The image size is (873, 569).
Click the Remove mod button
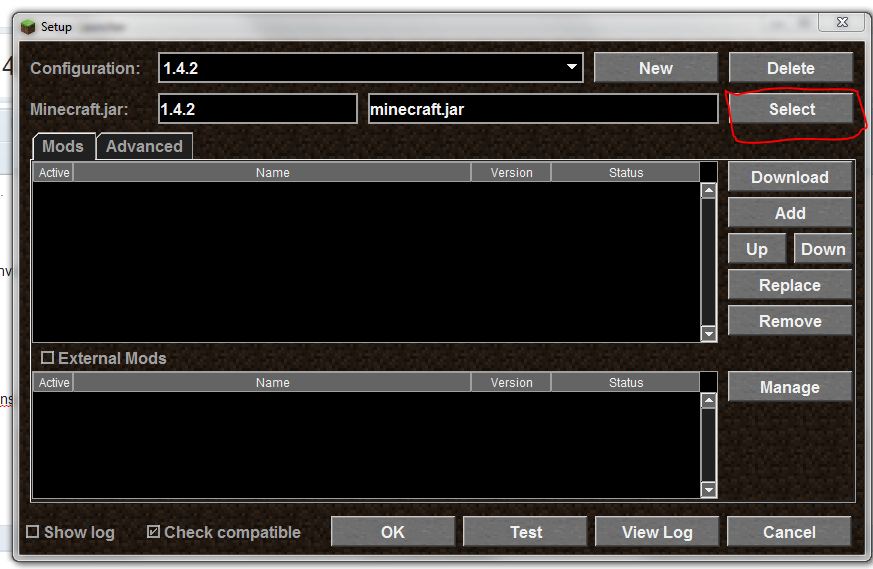click(790, 321)
